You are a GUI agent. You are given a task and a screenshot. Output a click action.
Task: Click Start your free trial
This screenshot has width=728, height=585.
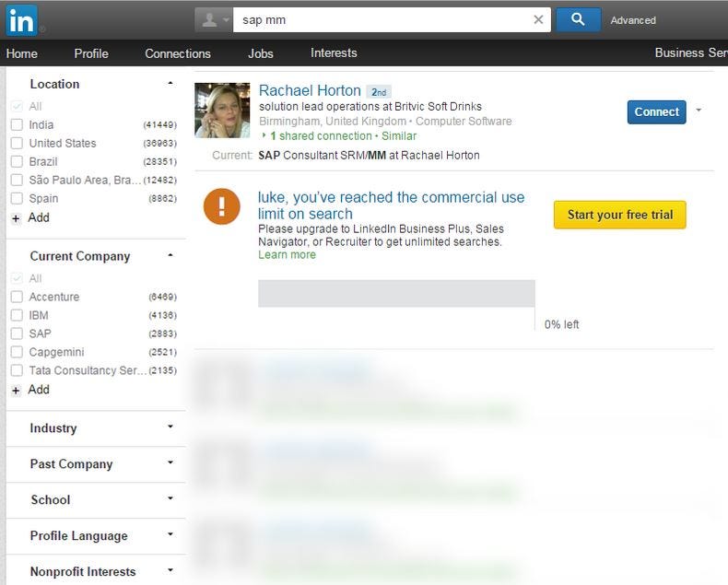click(620, 215)
